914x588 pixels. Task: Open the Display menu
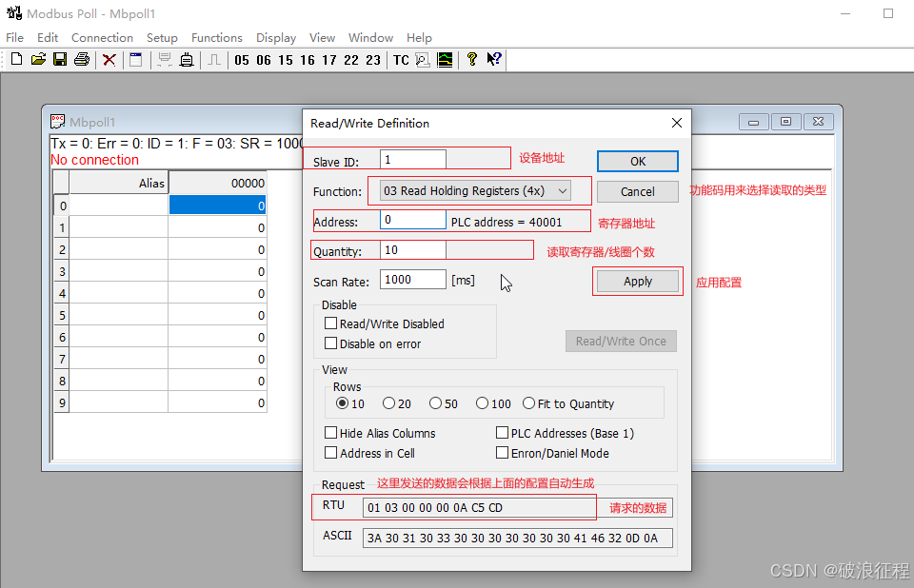click(x=276, y=38)
